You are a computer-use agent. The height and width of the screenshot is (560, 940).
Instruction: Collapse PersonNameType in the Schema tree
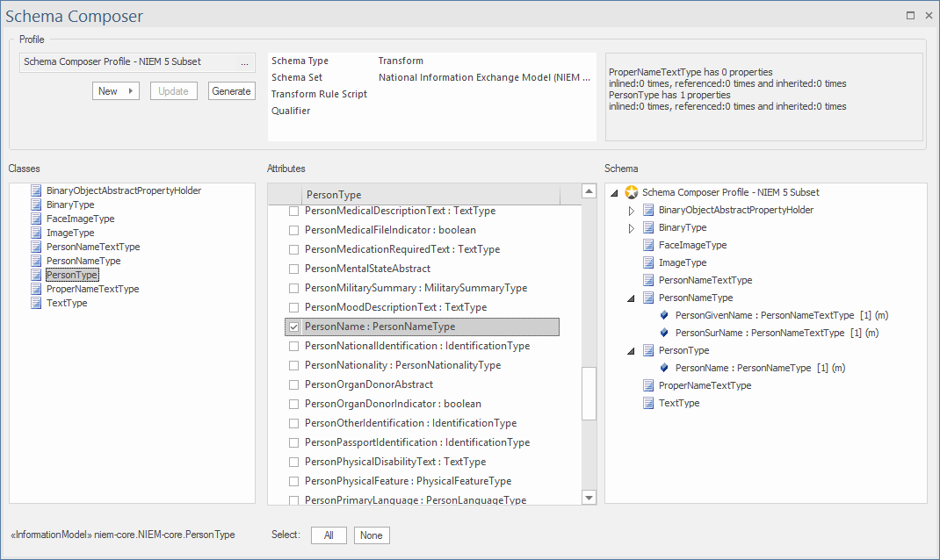click(x=629, y=298)
